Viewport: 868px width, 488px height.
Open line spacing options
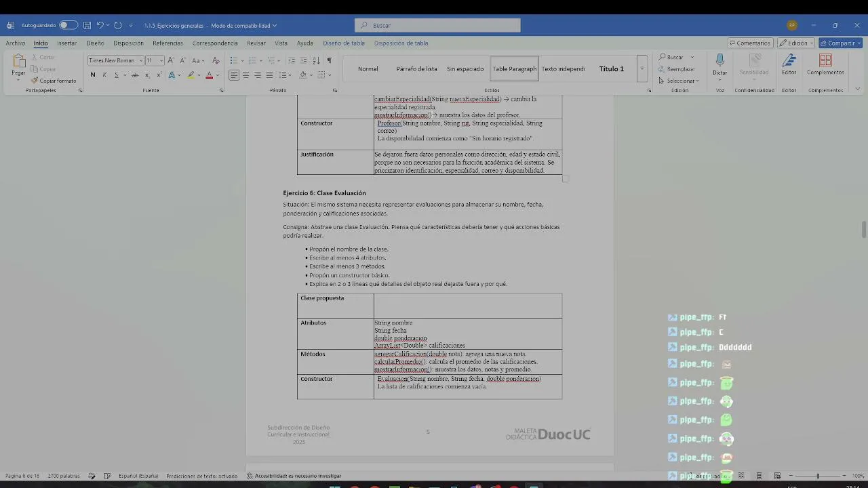[285, 75]
